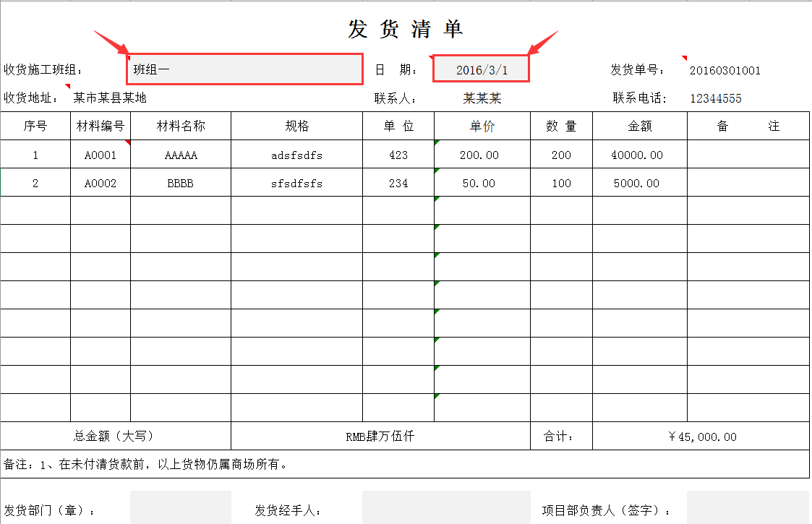Select material code A0002
812x524 pixels.
point(101,182)
